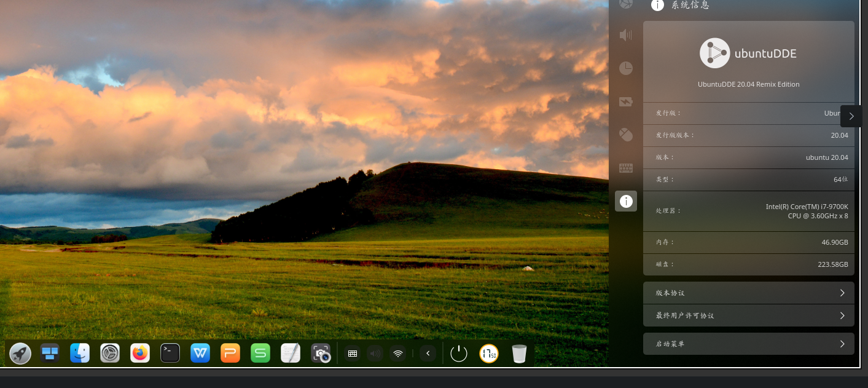The width and height of the screenshot is (868, 388).
Task: Expand the 版本协议 row
Action: [748, 293]
